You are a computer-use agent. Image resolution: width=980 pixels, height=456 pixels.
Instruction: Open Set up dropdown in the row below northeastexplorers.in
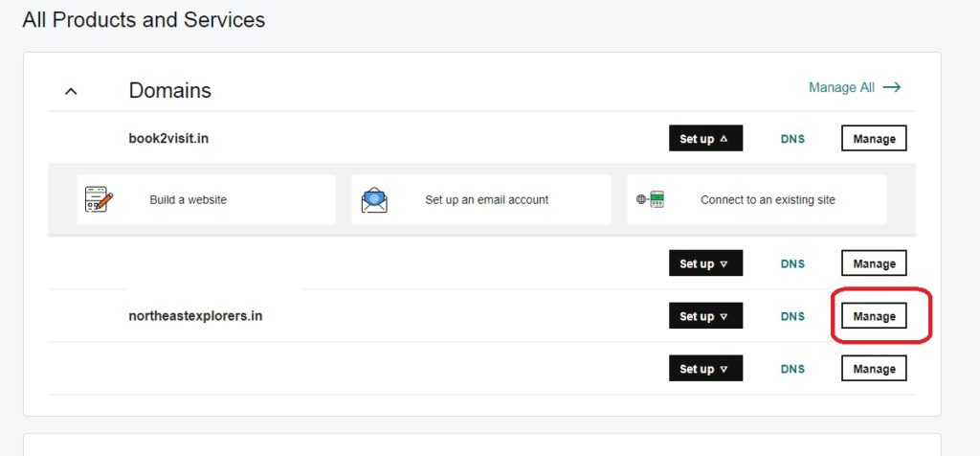pos(705,369)
